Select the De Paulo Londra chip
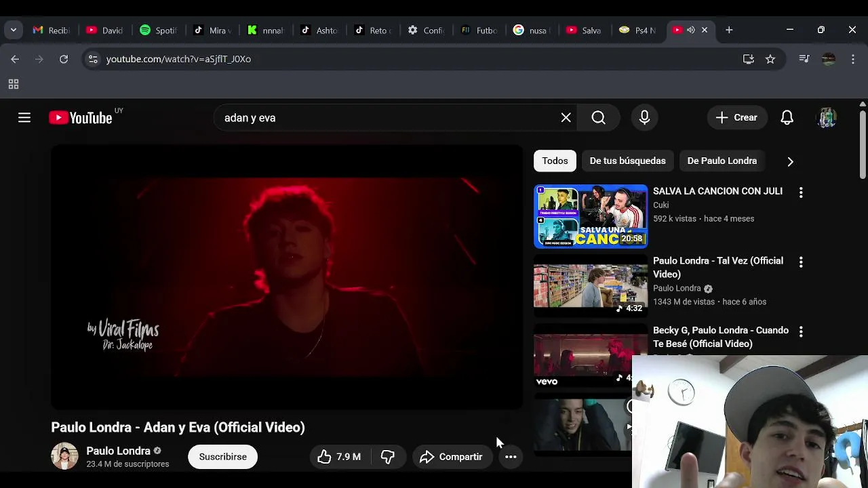 pyautogui.click(x=722, y=161)
